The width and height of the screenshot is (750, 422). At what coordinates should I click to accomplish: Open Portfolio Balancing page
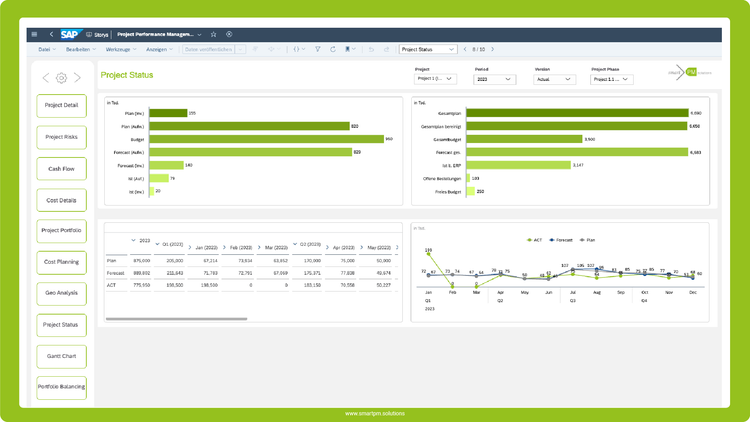coord(61,387)
